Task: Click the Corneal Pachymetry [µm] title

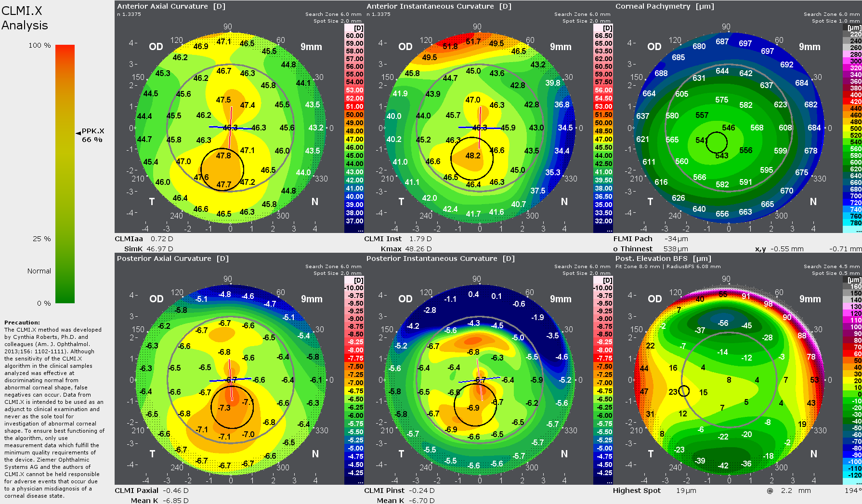Action: pos(665,6)
